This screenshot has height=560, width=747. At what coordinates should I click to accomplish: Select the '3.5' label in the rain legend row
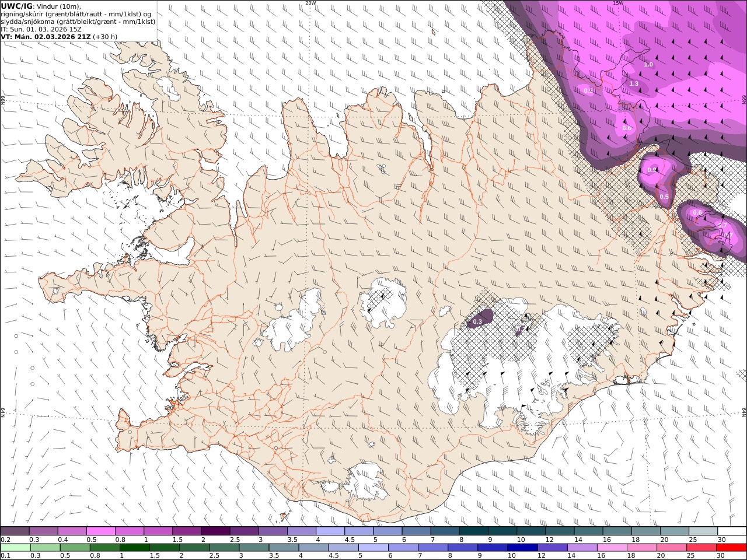pos(274,556)
